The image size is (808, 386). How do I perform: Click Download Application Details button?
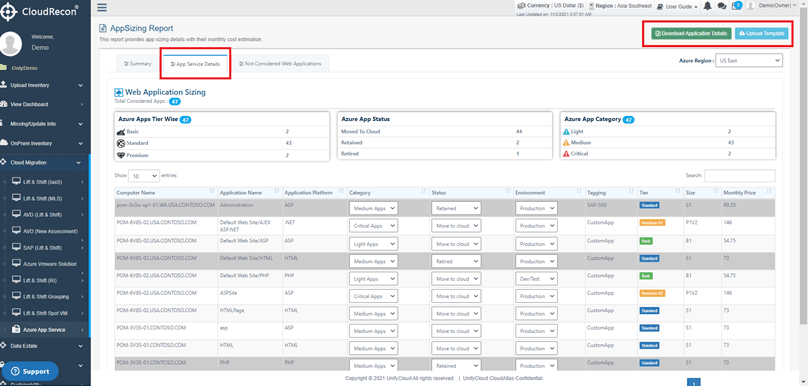(x=691, y=33)
